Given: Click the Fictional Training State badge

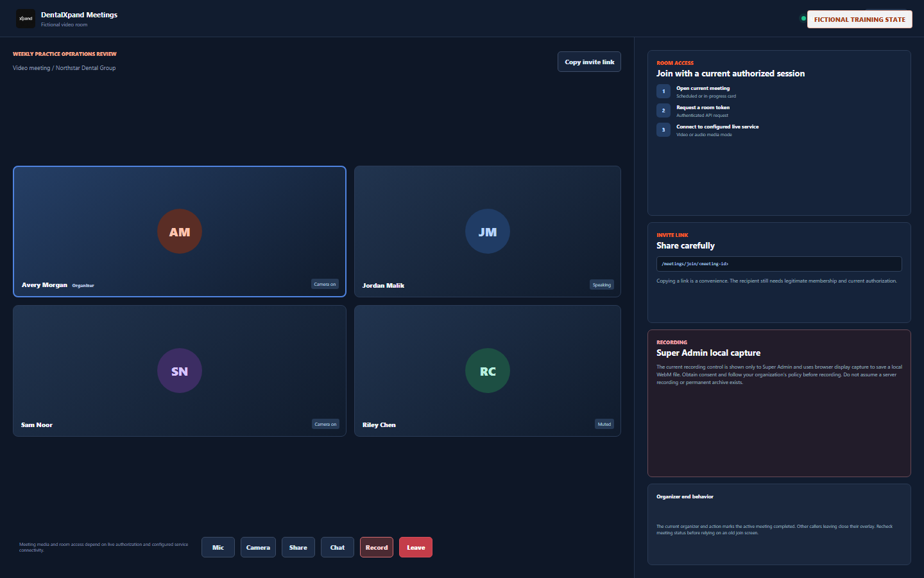Looking at the screenshot, I should pyautogui.click(x=859, y=19).
